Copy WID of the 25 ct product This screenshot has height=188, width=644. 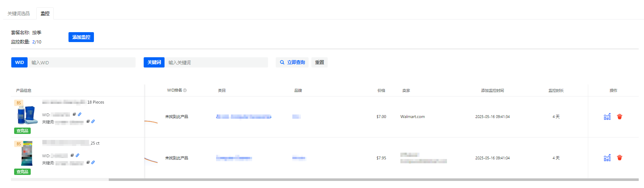pyautogui.click(x=72, y=155)
